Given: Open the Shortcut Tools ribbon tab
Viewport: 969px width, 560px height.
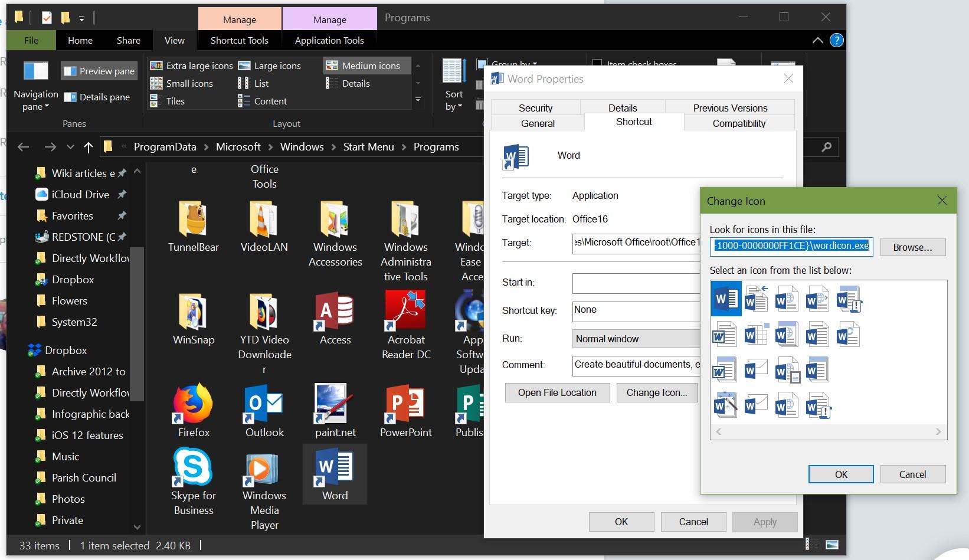Looking at the screenshot, I should coord(239,40).
